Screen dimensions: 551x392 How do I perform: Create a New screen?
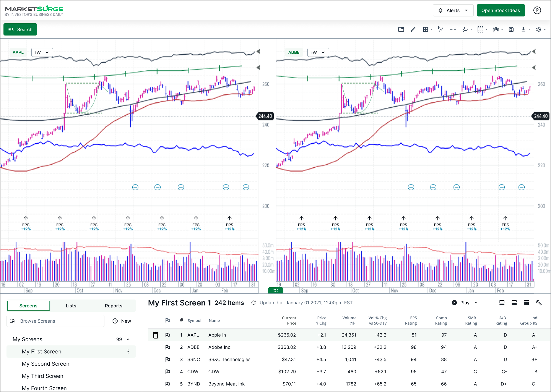point(122,321)
